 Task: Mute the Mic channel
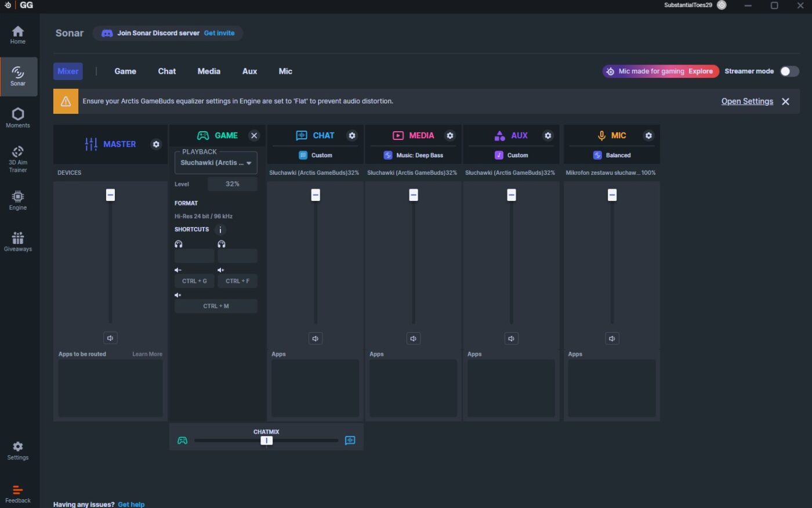point(612,338)
